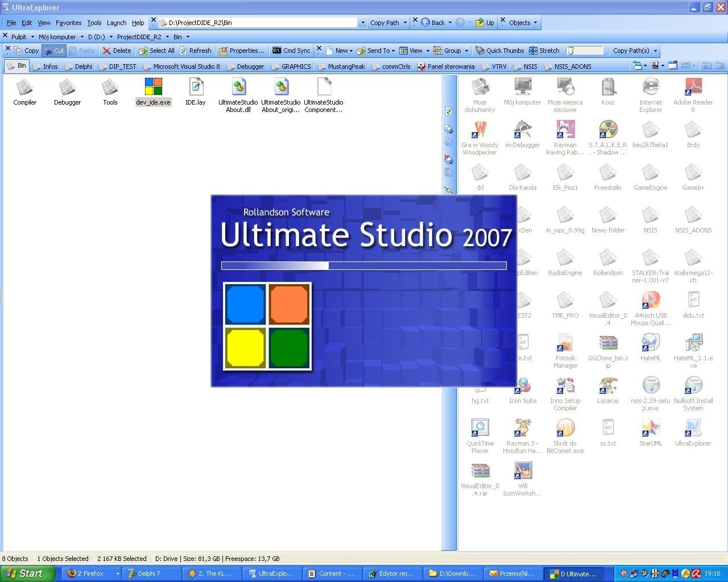This screenshot has height=582, width=728.
Task: Open the Group dropdown
Action: (451, 51)
